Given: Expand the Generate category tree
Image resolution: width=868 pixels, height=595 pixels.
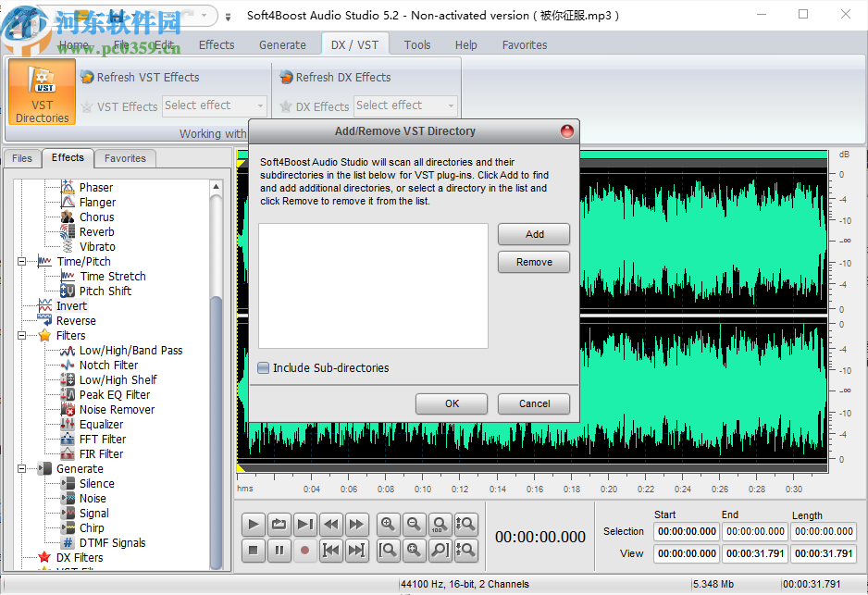Looking at the screenshot, I should [x=21, y=468].
